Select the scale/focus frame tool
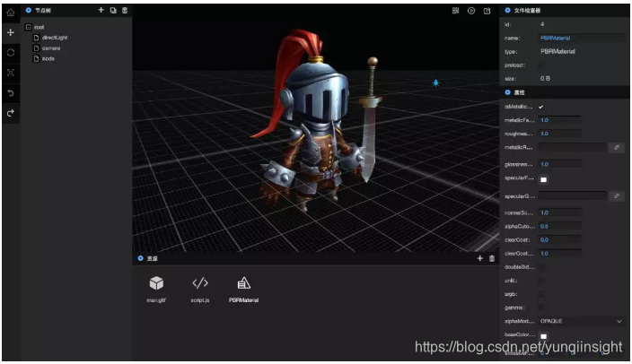 11,73
